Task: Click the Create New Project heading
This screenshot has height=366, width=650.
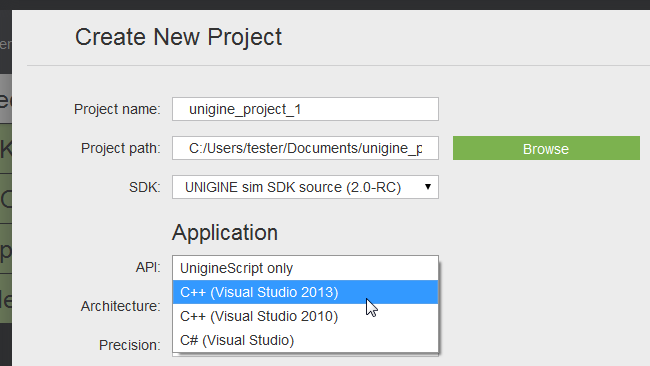Action: (x=178, y=37)
